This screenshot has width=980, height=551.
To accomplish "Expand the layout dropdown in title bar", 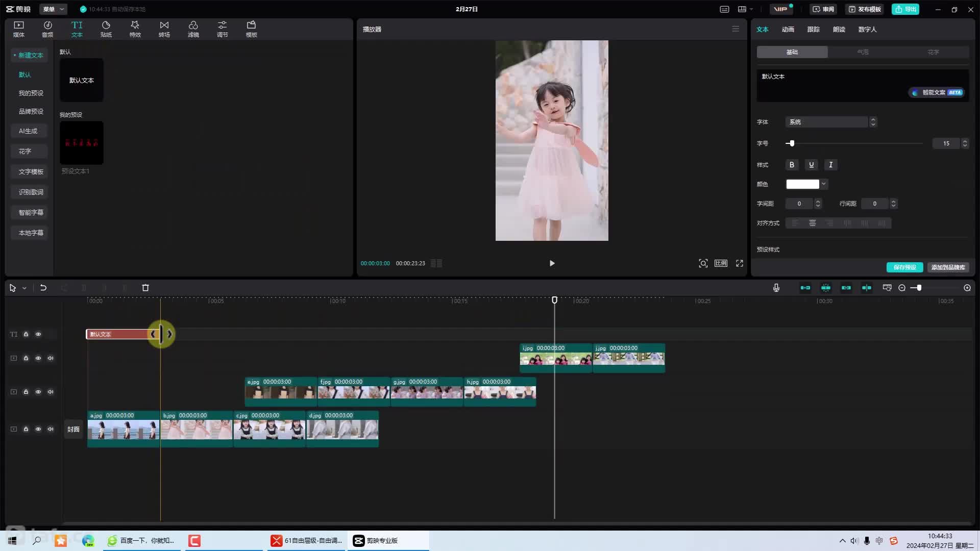I will point(751,9).
